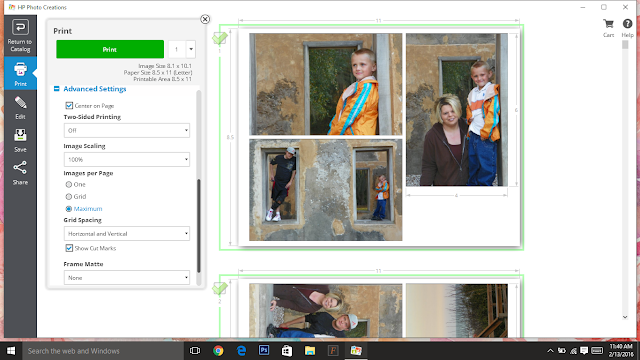
Task: Select the Maximum images per page option
Action: 69,209
